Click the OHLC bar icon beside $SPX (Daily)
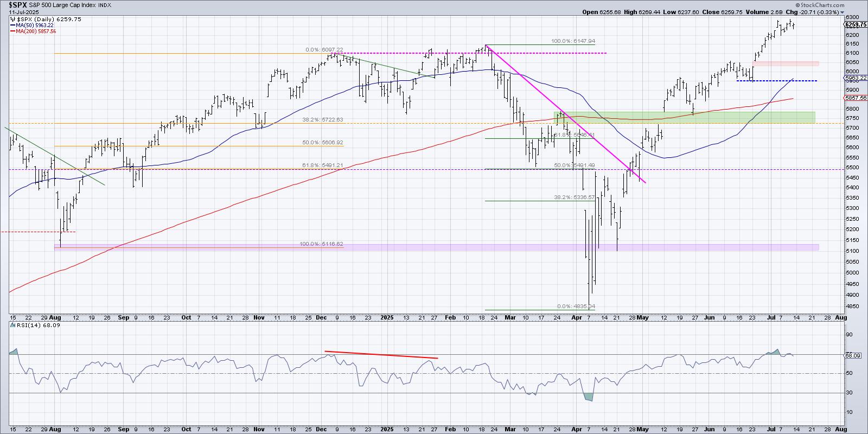Screen dimensions: 868x434 point(13,19)
